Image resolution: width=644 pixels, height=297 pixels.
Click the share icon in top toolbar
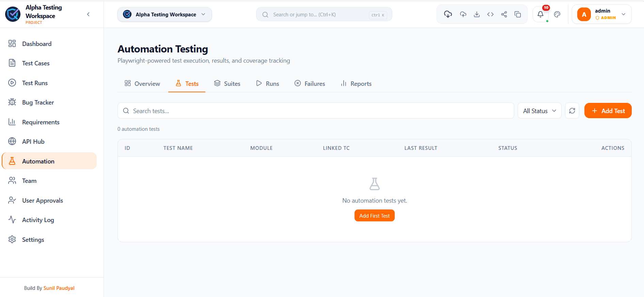(x=504, y=14)
